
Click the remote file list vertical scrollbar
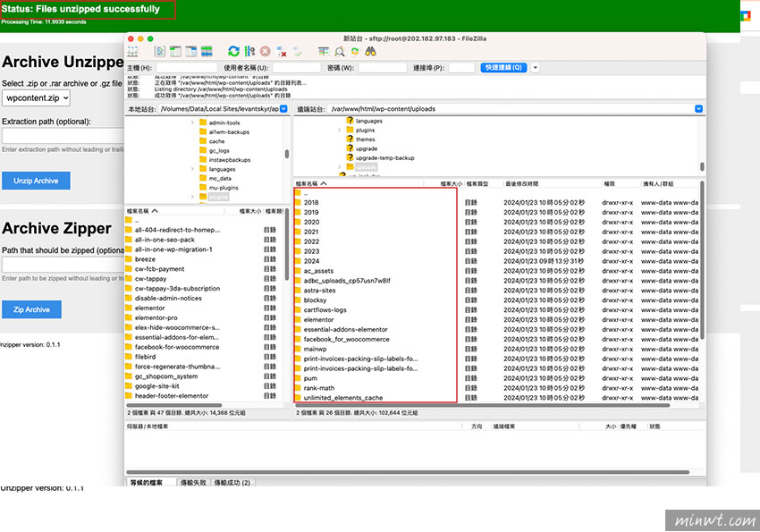coord(701,259)
